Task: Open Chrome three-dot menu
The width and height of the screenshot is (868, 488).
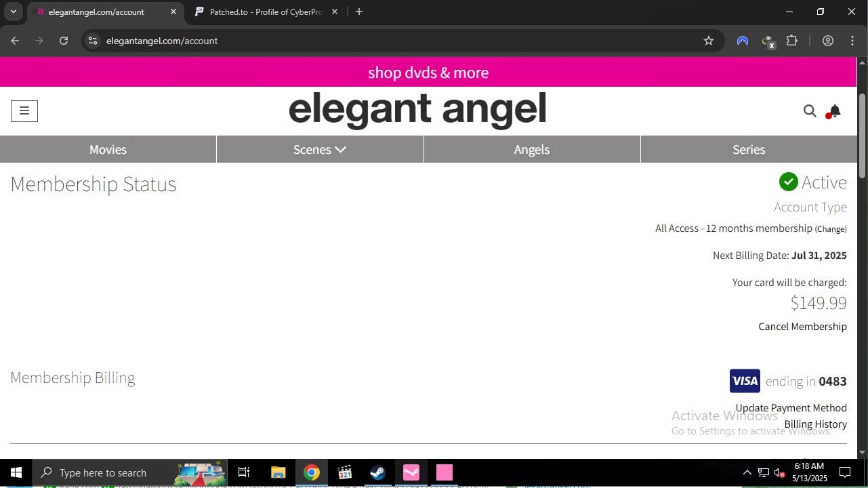Action: click(852, 41)
